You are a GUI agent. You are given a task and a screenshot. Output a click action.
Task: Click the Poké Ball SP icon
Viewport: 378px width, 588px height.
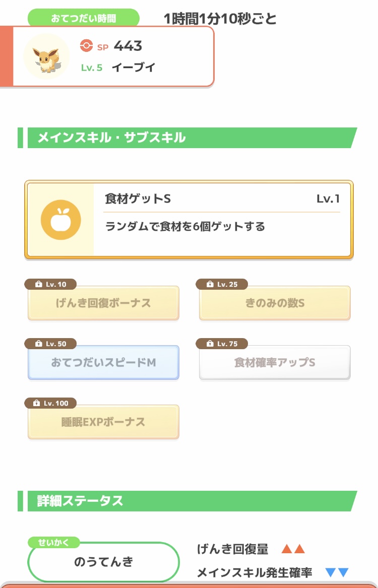(x=87, y=46)
